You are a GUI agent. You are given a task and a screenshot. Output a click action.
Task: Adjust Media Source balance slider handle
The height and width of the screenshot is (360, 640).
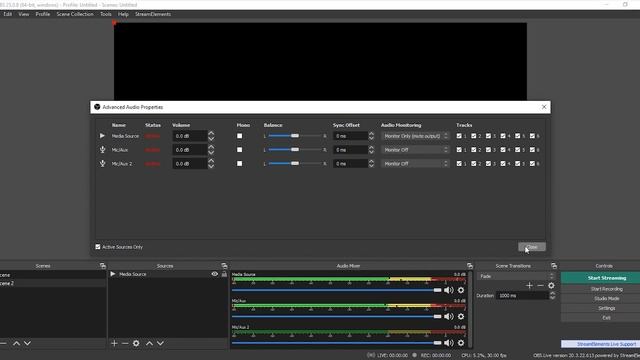295,136
